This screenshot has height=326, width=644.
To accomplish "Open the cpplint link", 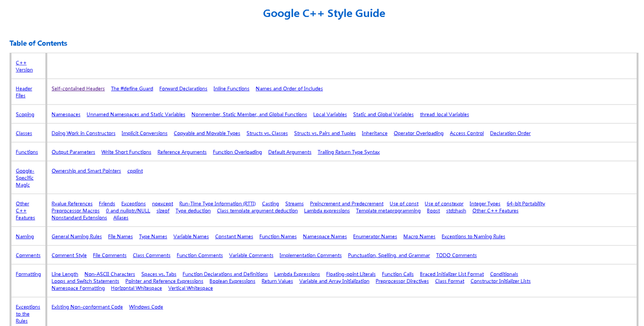I will pos(135,171).
